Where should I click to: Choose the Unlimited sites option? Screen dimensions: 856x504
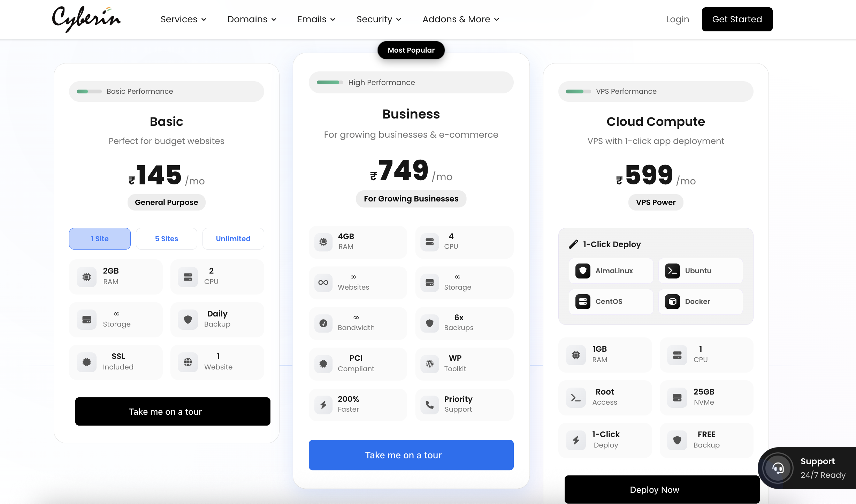click(x=233, y=239)
